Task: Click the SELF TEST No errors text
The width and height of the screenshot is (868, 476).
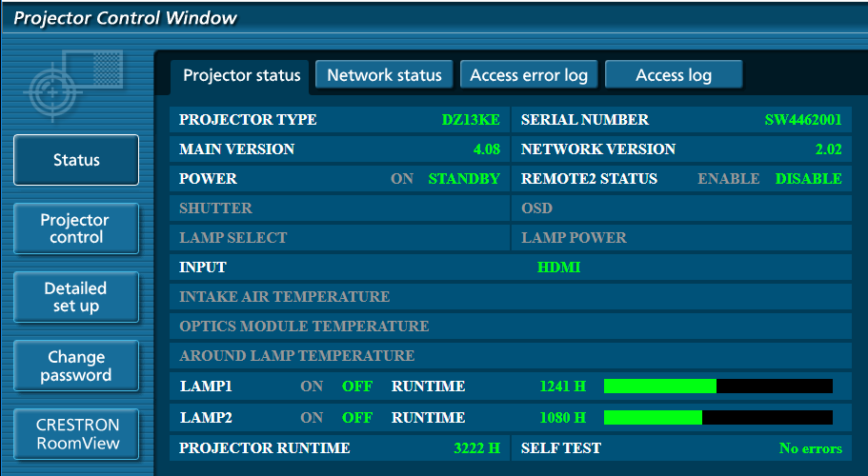Action: [810, 448]
